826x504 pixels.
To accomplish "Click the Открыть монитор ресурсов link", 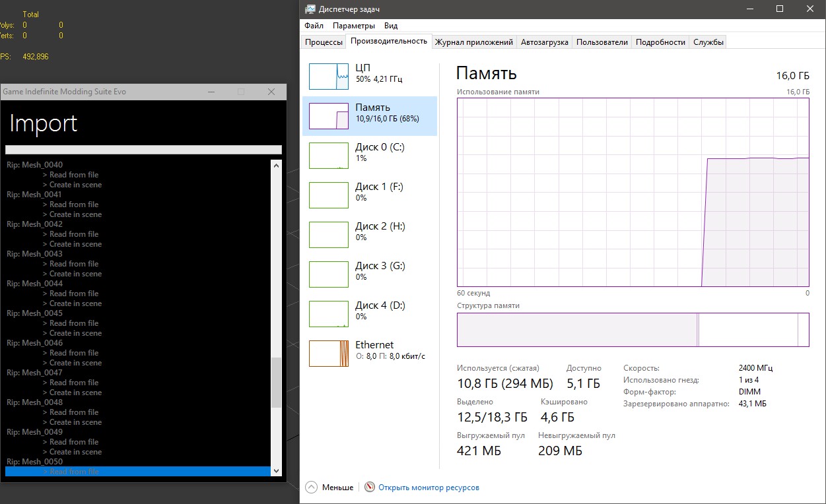I will (x=429, y=488).
